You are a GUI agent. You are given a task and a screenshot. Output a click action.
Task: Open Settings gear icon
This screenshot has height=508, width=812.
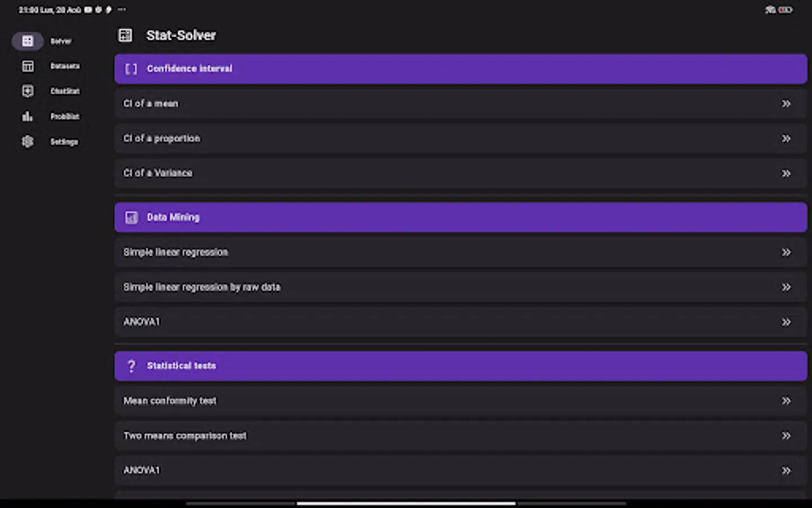click(28, 142)
